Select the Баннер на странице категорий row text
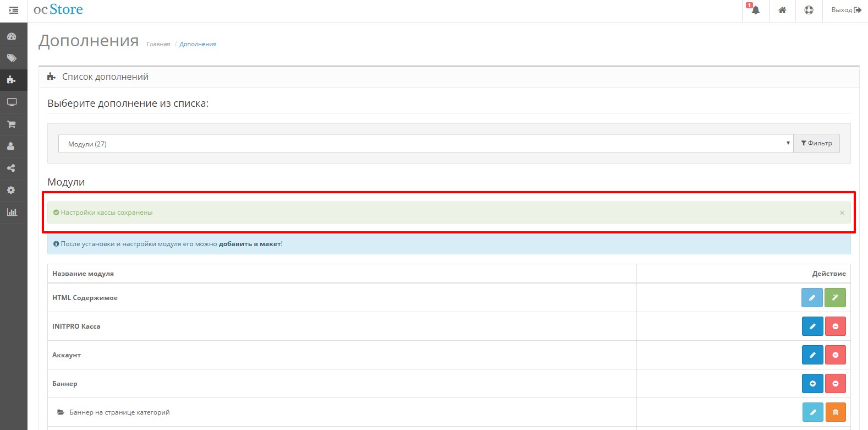This screenshot has width=868, height=430. click(119, 412)
